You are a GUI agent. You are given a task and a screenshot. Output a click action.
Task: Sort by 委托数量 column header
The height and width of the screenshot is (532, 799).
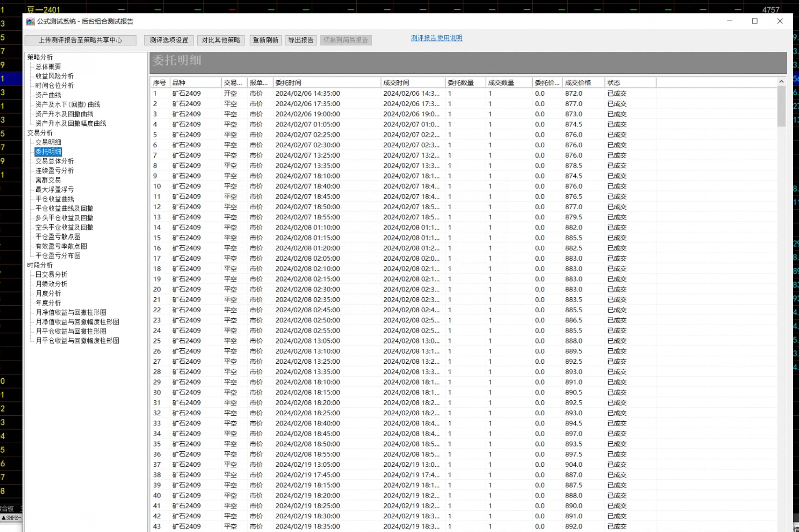pyautogui.click(x=465, y=83)
